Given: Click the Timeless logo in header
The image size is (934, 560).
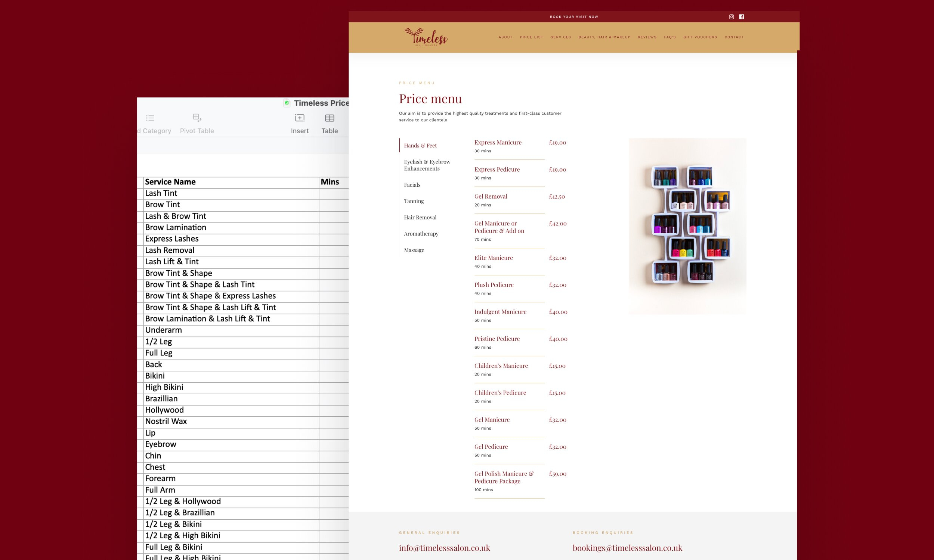Looking at the screenshot, I should pyautogui.click(x=426, y=37).
